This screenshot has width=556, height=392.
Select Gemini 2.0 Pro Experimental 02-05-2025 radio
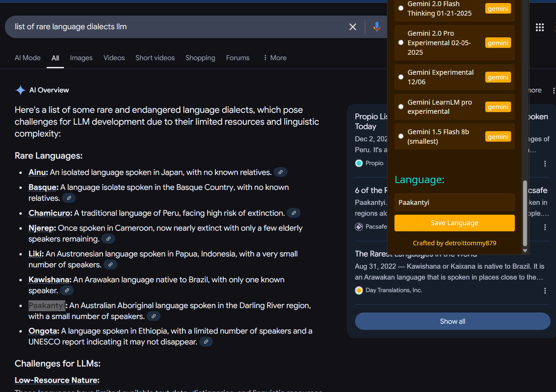[x=401, y=42]
